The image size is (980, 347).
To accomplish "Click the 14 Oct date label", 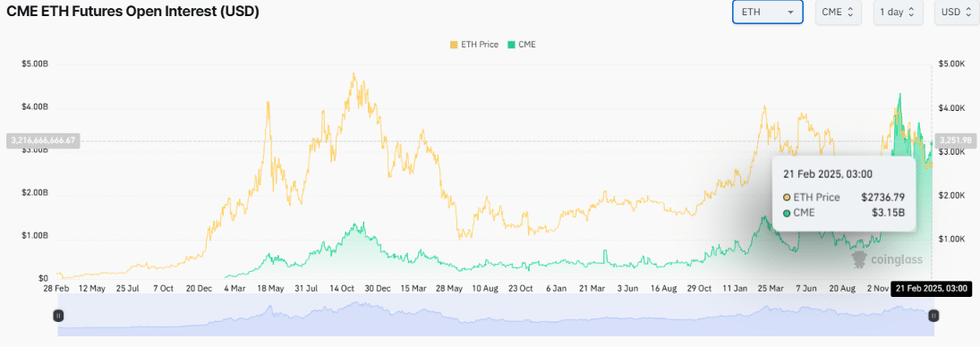I will click(x=342, y=288).
